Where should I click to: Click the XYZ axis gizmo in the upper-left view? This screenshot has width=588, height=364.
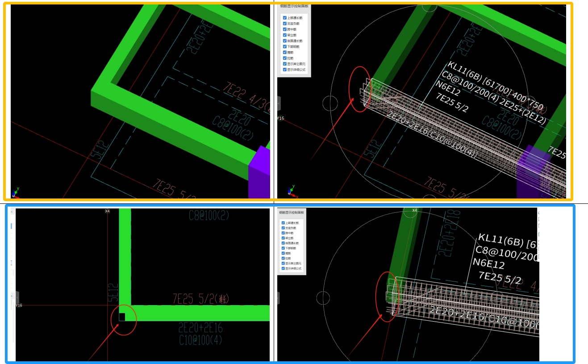16,193
